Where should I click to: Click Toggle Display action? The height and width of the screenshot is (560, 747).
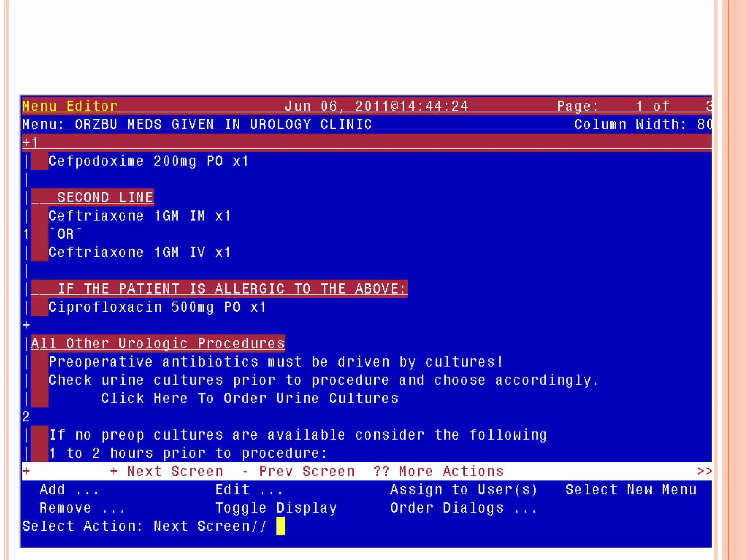pyautogui.click(x=276, y=508)
